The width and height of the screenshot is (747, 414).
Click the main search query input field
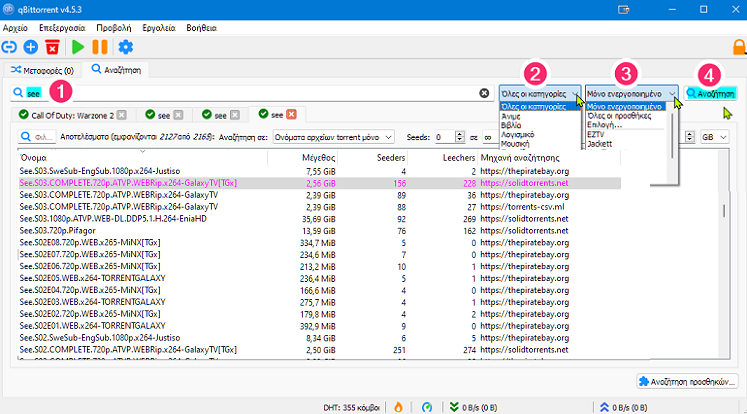pyautogui.click(x=252, y=93)
